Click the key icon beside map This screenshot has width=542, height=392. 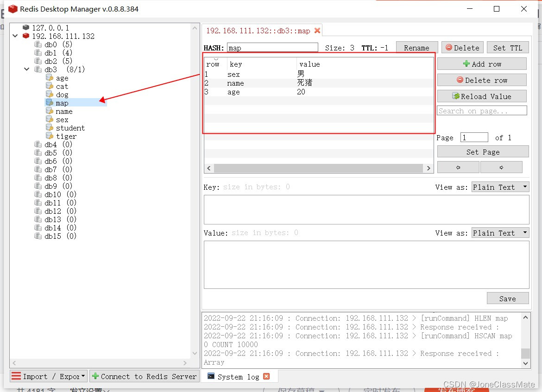(x=50, y=103)
